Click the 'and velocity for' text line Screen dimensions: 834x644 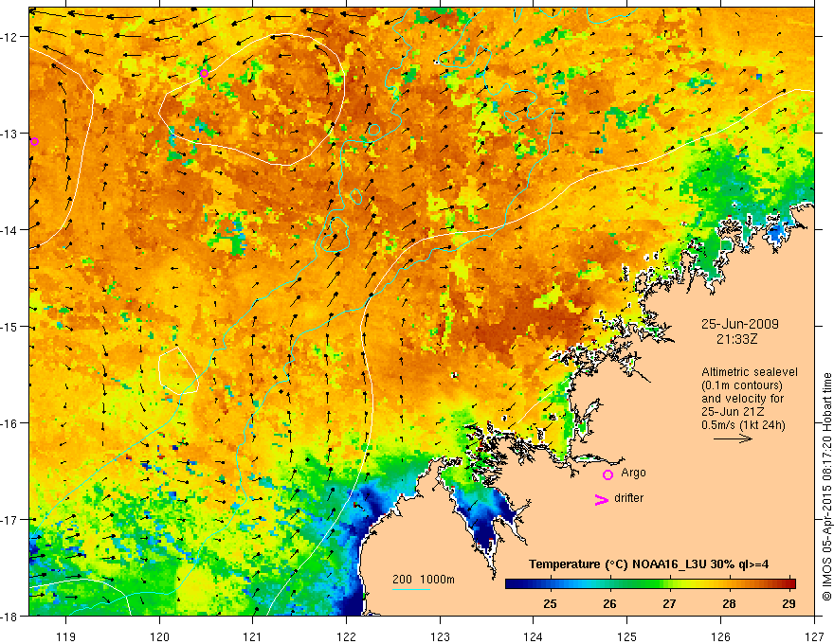click(x=742, y=399)
